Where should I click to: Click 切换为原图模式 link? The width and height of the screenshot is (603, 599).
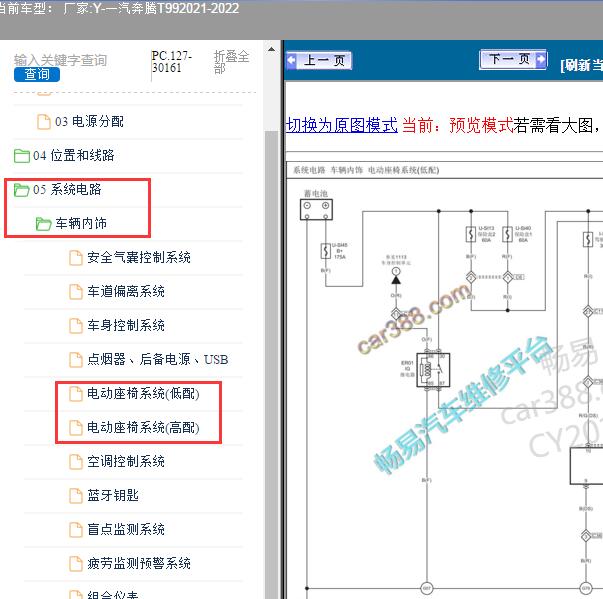coord(342,125)
